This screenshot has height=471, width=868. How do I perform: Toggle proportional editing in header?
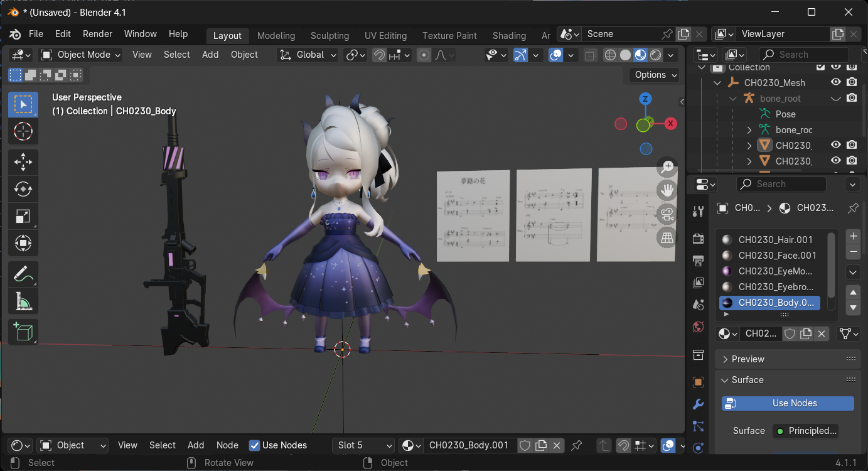point(424,55)
